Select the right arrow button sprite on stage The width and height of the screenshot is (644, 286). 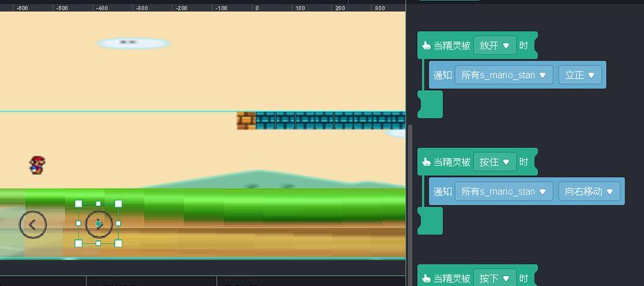(99, 224)
